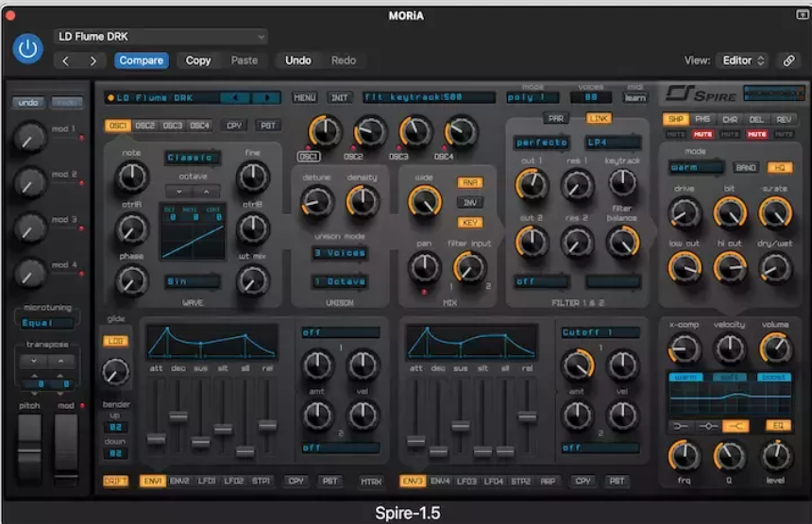Click the OSC1 mix level knob
812x524 pixels.
pos(325,131)
